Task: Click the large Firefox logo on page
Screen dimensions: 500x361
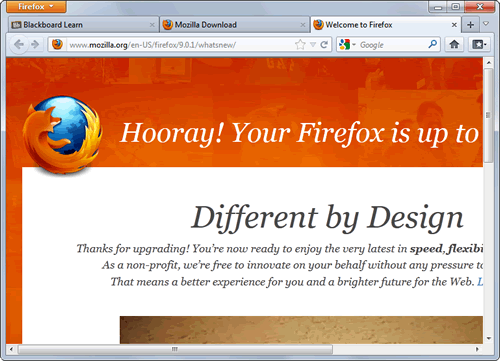Action: [62, 135]
